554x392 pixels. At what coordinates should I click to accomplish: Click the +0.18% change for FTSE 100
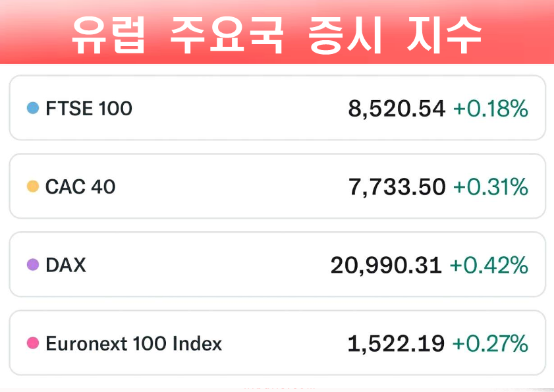tap(491, 109)
